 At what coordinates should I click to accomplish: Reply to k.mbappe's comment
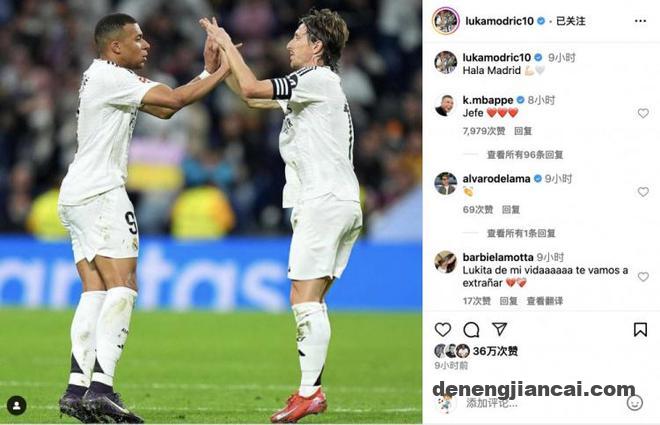523,131
